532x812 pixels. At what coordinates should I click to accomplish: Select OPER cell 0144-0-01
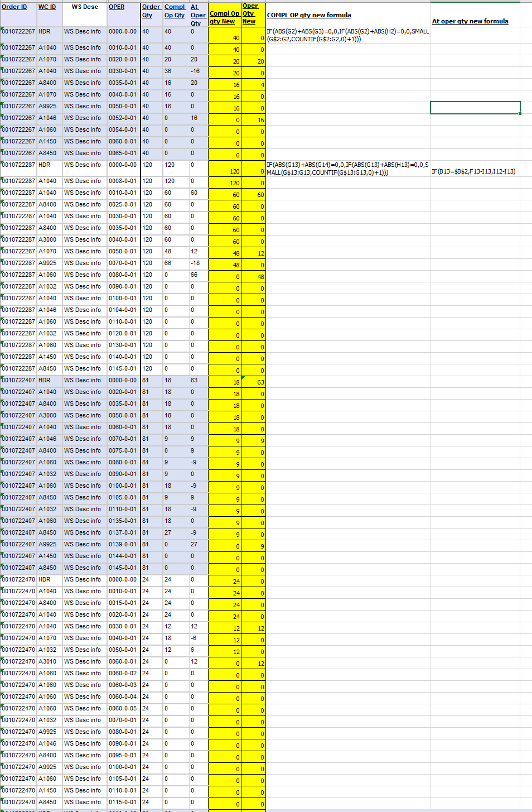[123, 556]
